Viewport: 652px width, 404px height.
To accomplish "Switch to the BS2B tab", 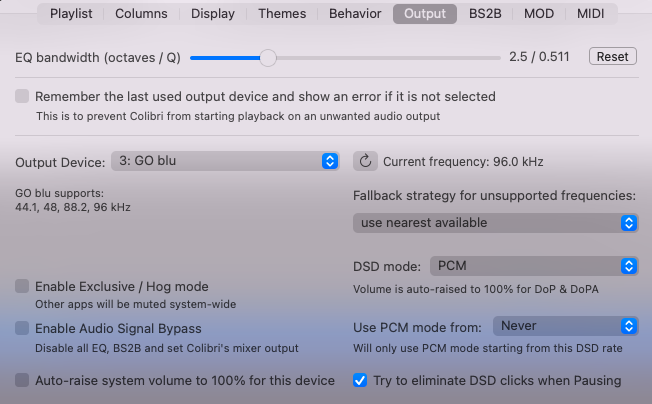I will 485,14.
